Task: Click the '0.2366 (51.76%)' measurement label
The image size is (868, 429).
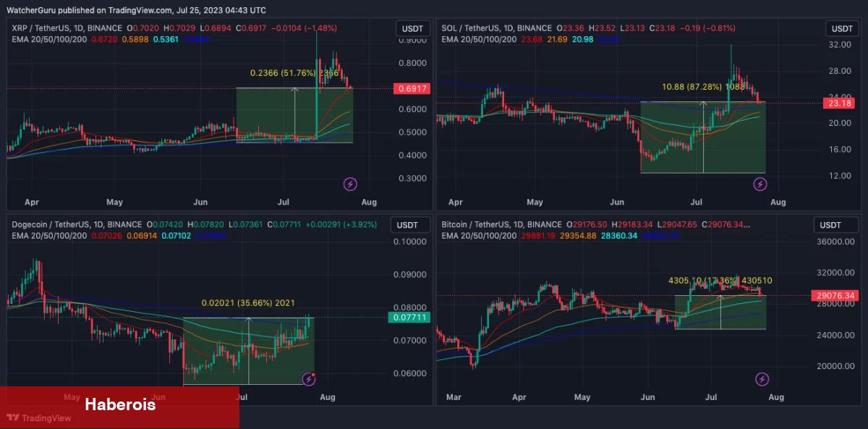Action: coord(284,73)
